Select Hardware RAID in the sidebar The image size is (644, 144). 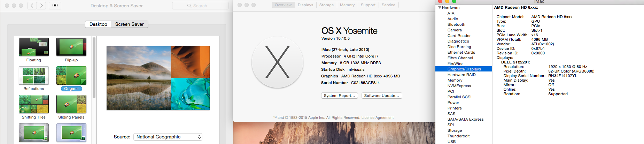coord(461,75)
